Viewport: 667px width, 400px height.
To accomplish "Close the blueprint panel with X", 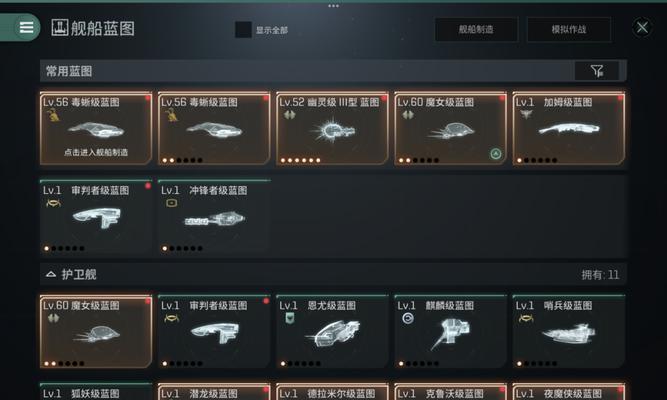I will click(642, 28).
